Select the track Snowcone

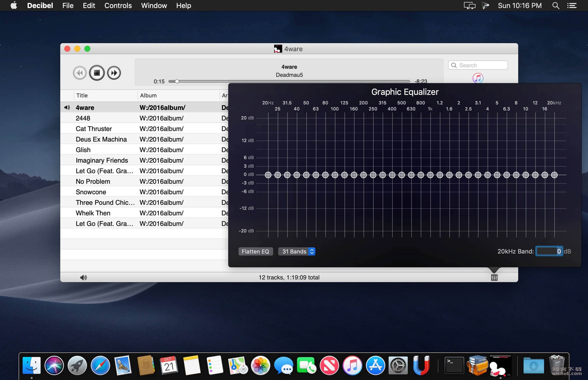coord(144,192)
